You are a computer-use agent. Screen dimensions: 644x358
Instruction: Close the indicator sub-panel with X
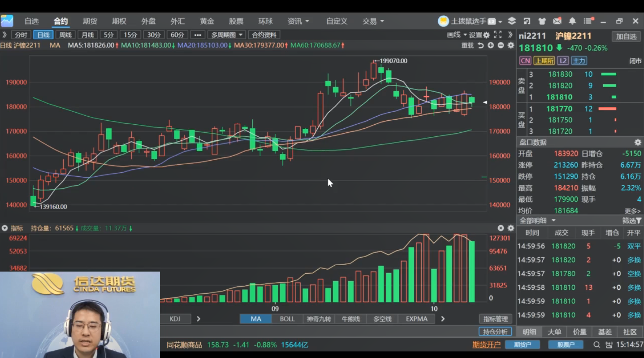coord(501,228)
